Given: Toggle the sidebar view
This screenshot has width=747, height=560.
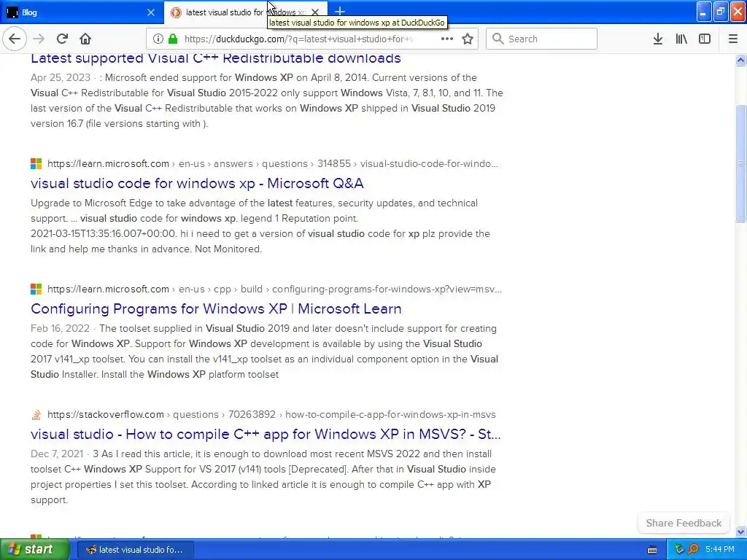Looking at the screenshot, I should [705, 39].
